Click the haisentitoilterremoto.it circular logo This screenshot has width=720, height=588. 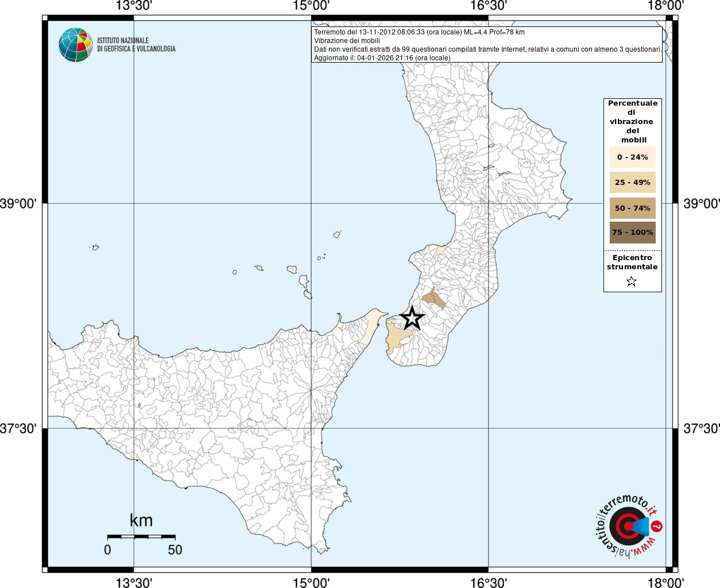(628, 525)
